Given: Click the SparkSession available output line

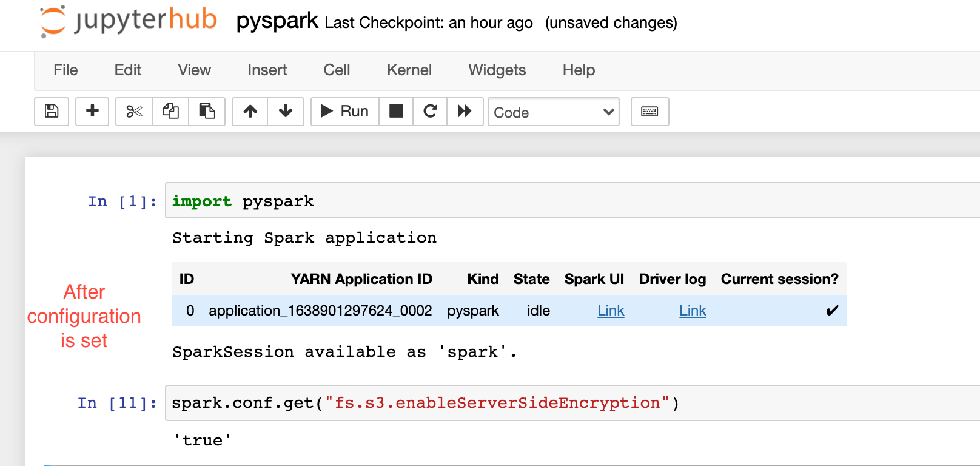Looking at the screenshot, I should (344, 352).
